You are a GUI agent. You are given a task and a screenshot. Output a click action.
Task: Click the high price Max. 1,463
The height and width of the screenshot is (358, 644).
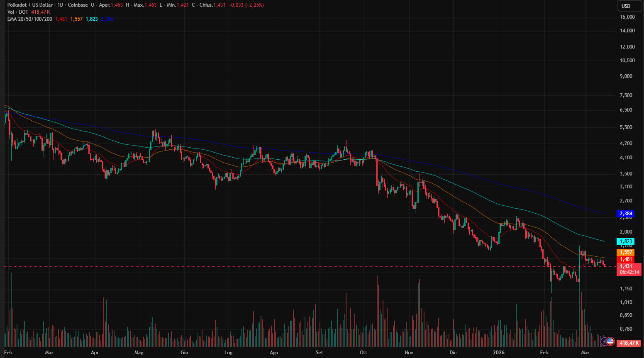145,5
